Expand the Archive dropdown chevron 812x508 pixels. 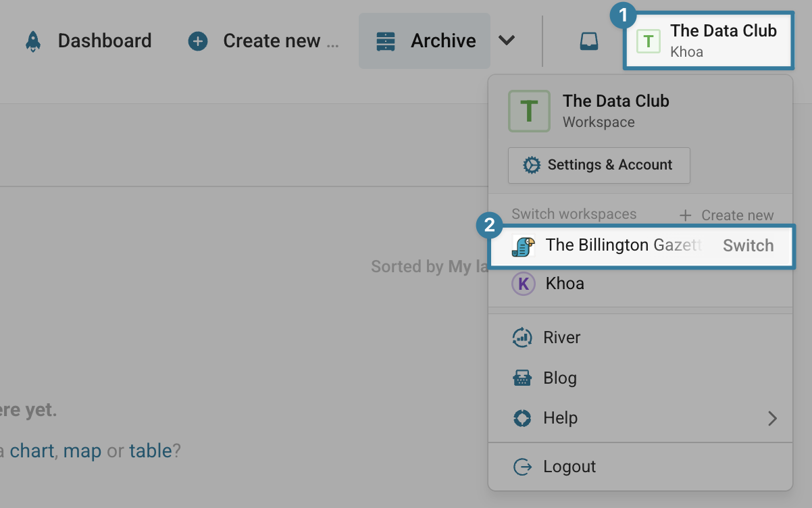(507, 41)
